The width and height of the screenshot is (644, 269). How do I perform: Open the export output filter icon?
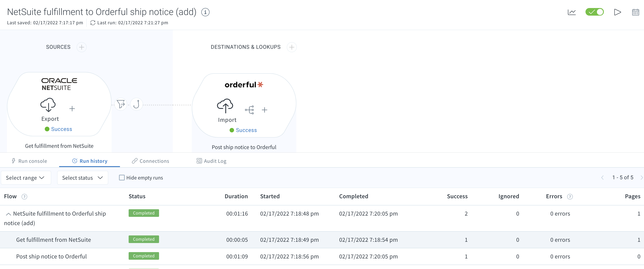(121, 104)
